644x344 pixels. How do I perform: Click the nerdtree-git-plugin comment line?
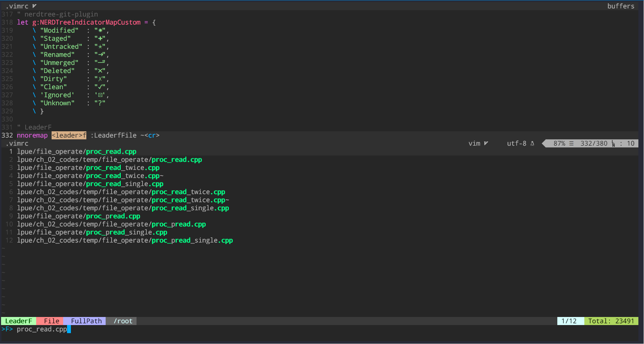[x=58, y=14]
